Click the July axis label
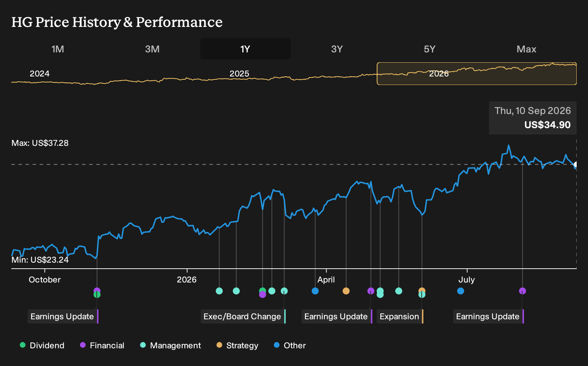The width and height of the screenshot is (588, 366). (467, 280)
